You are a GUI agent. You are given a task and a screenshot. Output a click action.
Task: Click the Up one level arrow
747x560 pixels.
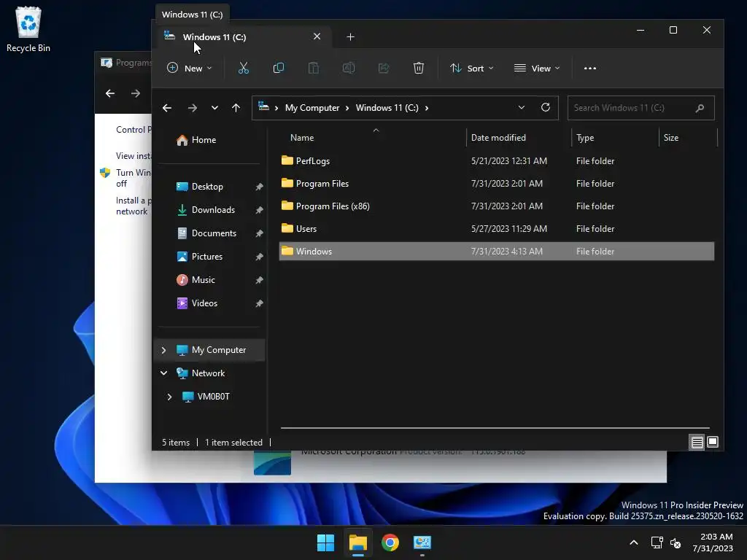point(236,108)
